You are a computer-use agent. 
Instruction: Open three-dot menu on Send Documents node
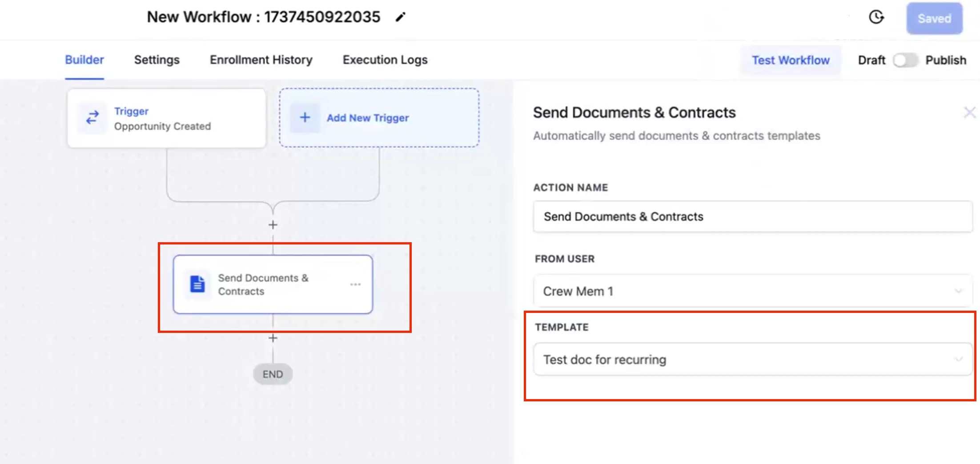(x=355, y=284)
